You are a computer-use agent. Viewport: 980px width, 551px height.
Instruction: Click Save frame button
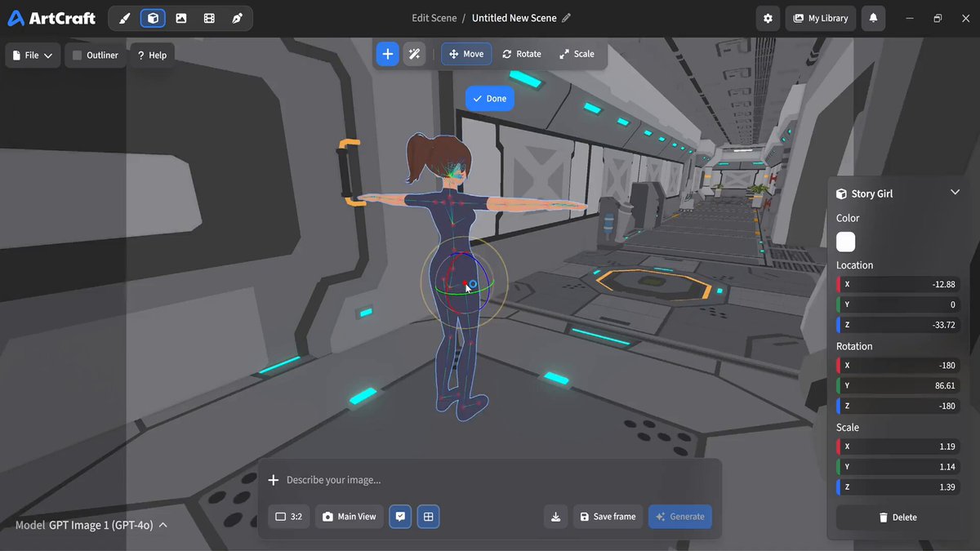tap(606, 517)
